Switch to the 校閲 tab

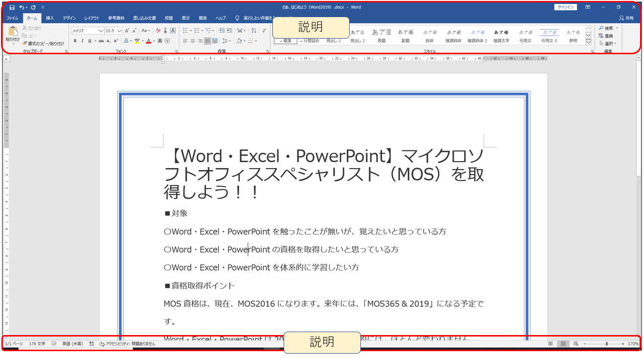[x=169, y=18]
